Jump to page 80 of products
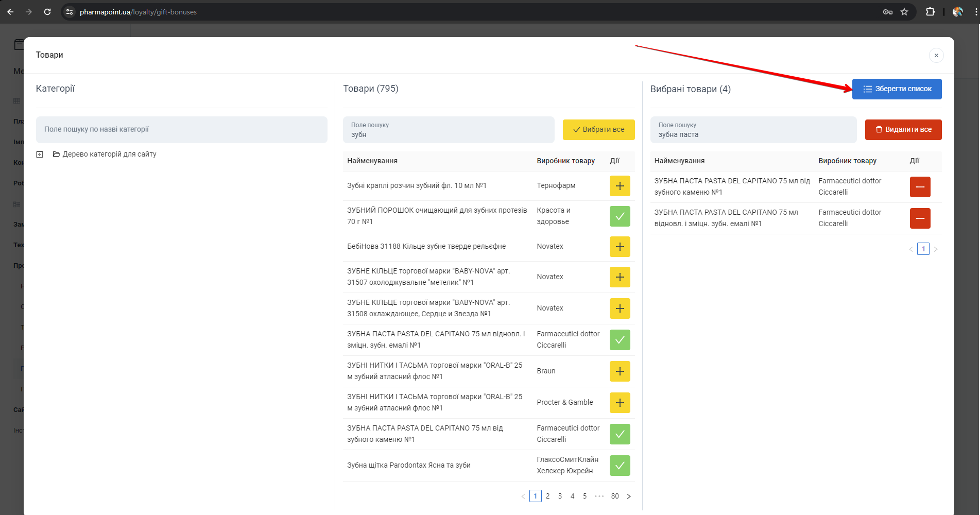 point(615,496)
